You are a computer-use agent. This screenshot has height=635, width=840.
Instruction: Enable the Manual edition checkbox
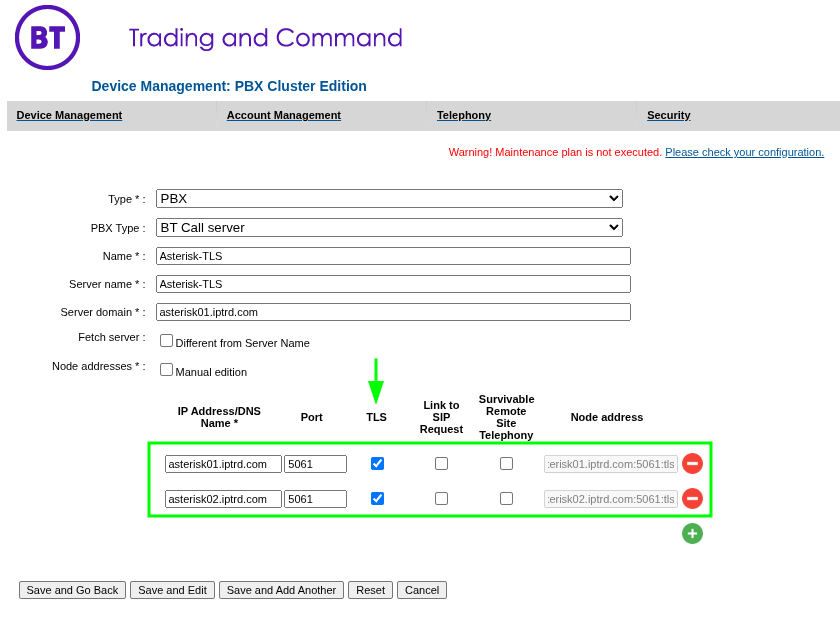coord(167,370)
